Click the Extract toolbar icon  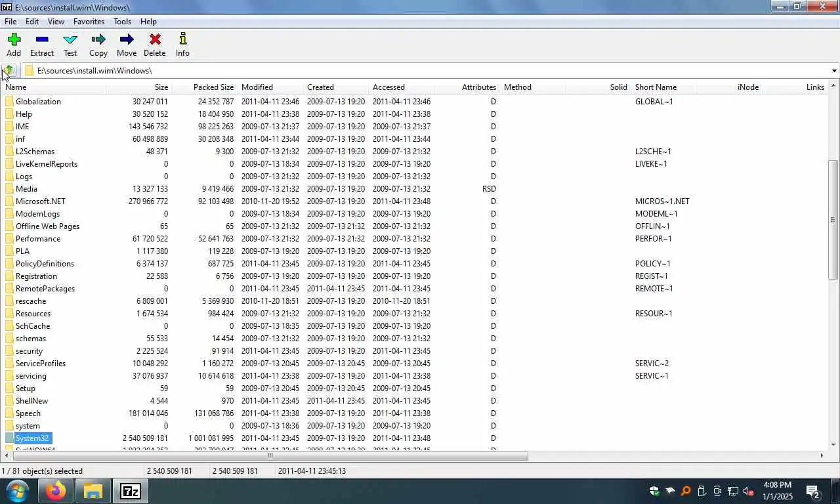coord(42,45)
